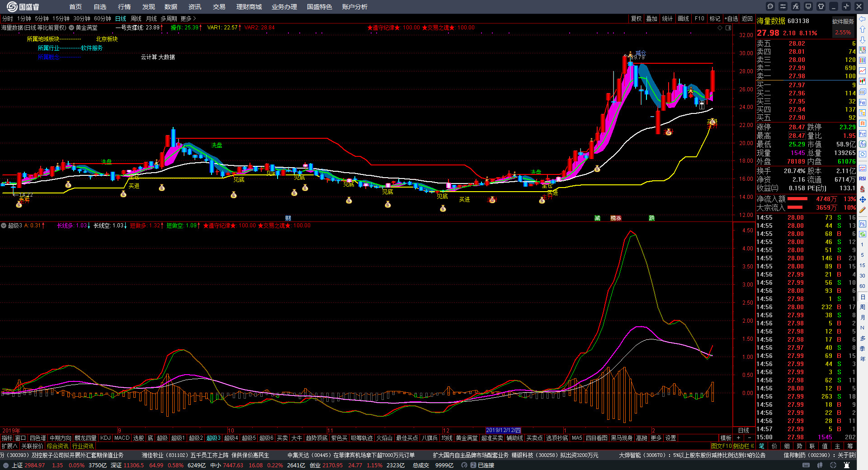This screenshot has width=868, height=470.
Task: Click the 图文F10 link
Action: point(721,446)
